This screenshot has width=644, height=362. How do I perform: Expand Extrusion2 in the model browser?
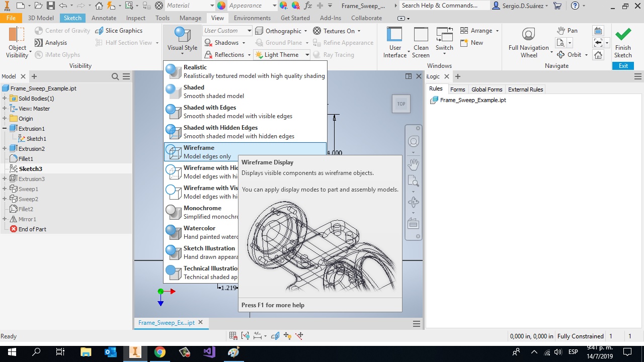coord(4,148)
